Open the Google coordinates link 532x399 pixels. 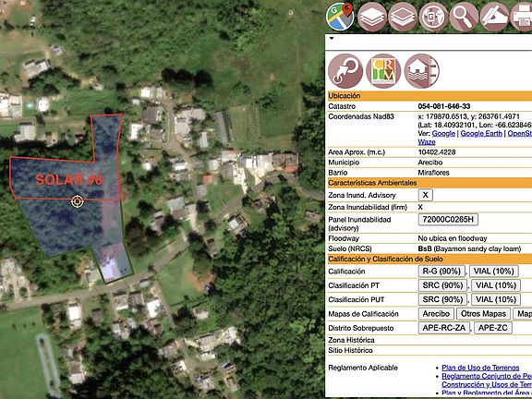443,134
